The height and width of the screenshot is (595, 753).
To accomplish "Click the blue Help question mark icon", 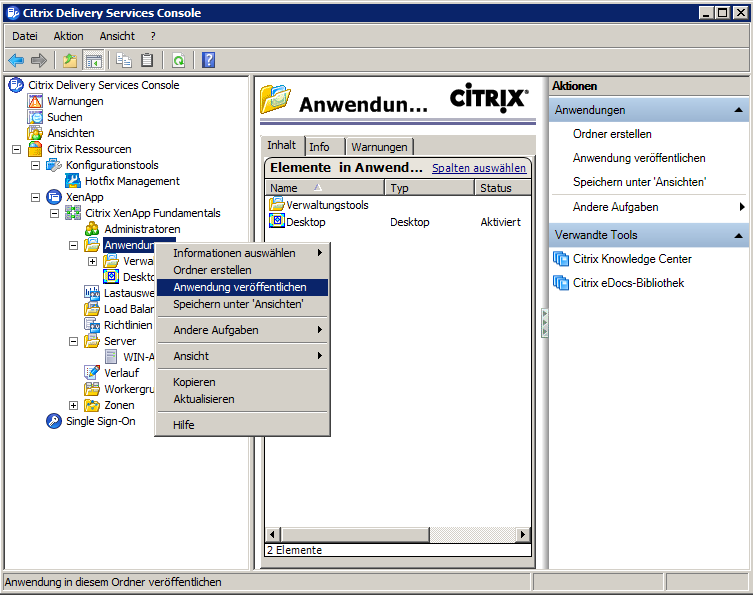I will click(208, 60).
